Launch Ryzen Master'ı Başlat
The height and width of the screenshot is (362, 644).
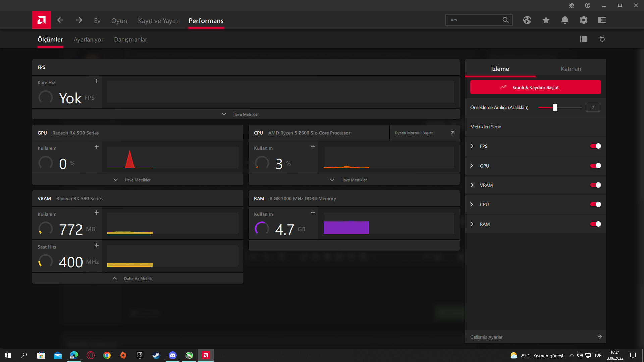[x=424, y=133]
